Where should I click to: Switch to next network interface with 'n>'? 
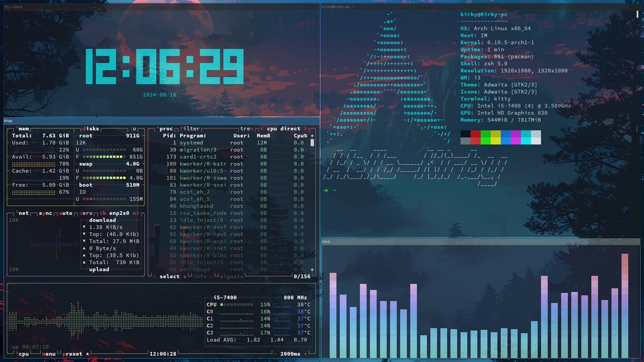[x=136, y=213]
